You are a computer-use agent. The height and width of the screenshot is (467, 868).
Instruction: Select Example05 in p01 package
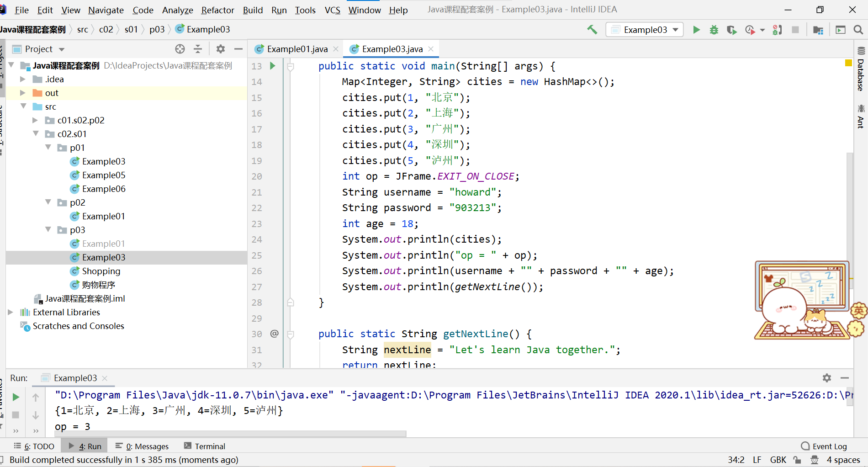[104, 175]
